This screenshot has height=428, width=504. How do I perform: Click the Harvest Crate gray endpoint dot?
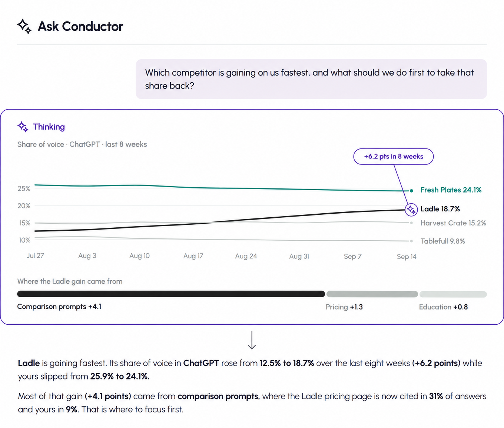tap(411, 223)
